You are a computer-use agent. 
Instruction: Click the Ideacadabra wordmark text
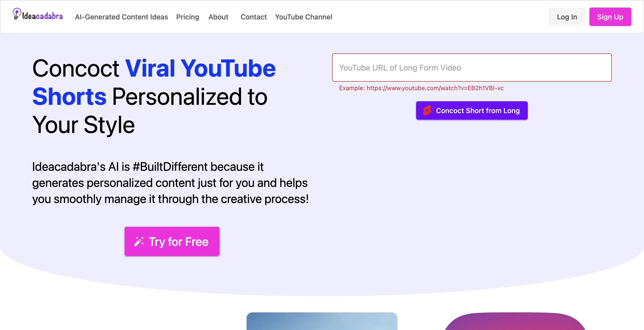(x=43, y=16)
